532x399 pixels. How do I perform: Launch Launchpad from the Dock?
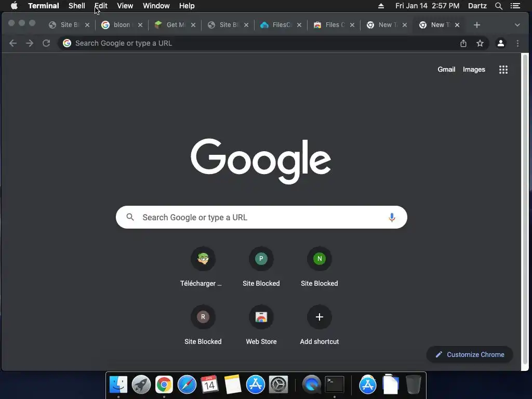(x=141, y=384)
